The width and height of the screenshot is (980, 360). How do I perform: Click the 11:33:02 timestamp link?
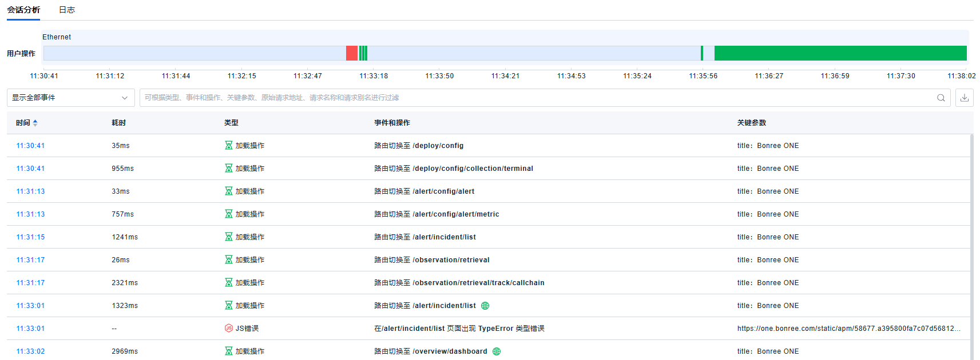[x=30, y=351]
